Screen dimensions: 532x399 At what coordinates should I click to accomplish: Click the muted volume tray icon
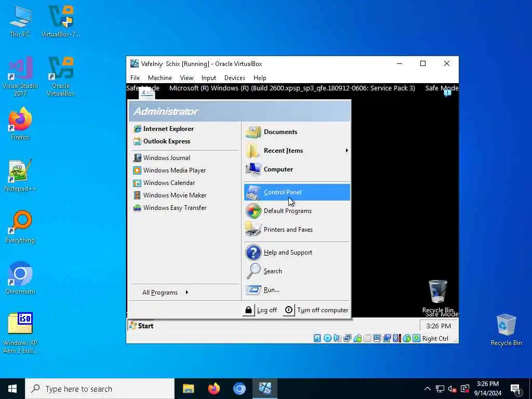coord(452,389)
